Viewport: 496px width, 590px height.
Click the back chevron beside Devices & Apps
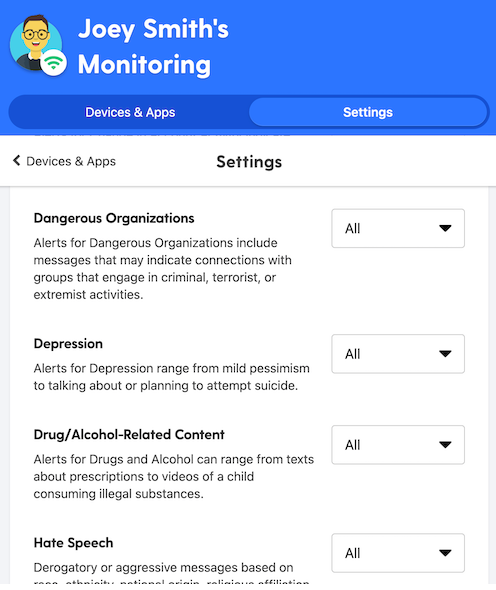[17, 161]
